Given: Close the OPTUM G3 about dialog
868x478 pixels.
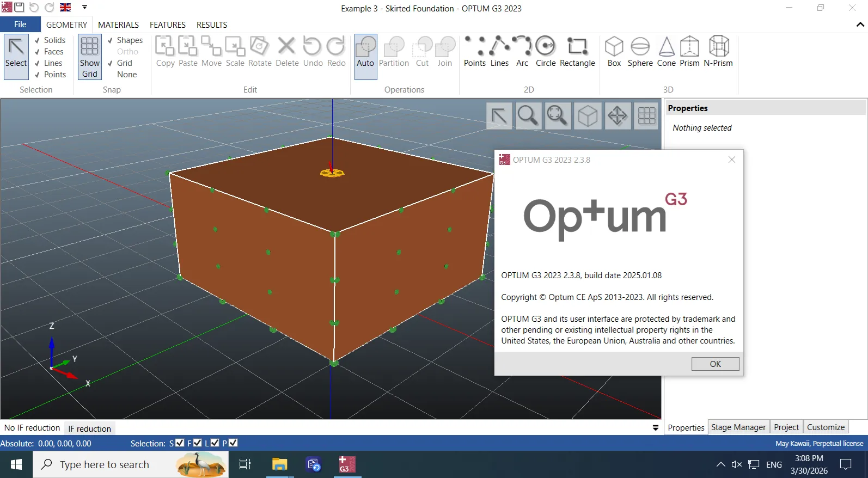Looking at the screenshot, I should pyautogui.click(x=732, y=160).
